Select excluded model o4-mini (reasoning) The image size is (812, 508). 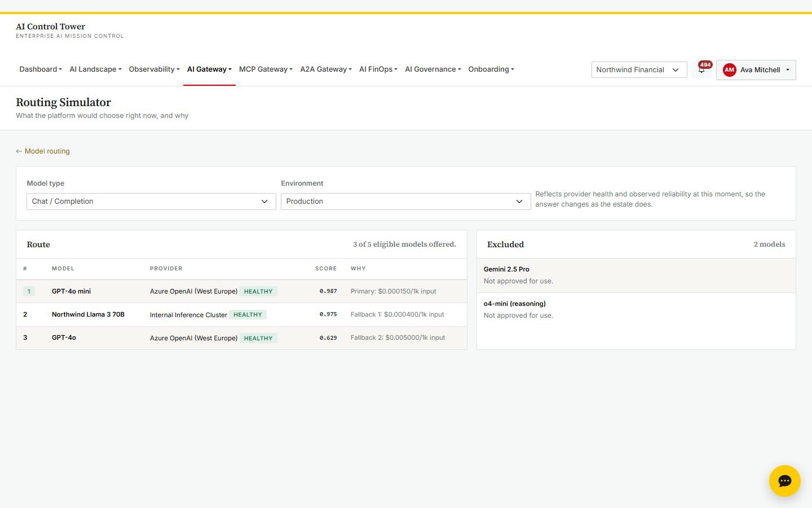pos(636,309)
